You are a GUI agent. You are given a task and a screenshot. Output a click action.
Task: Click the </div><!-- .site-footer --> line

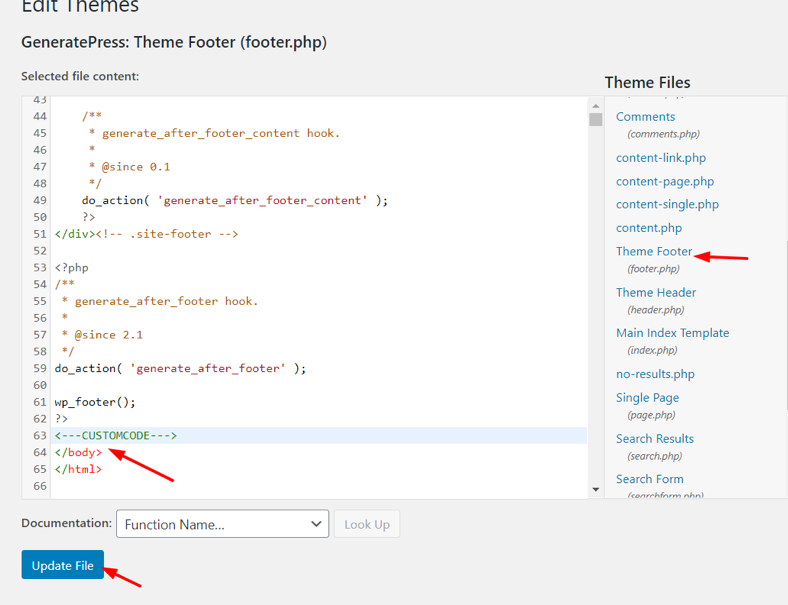pyautogui.click(x=146, y=234)
